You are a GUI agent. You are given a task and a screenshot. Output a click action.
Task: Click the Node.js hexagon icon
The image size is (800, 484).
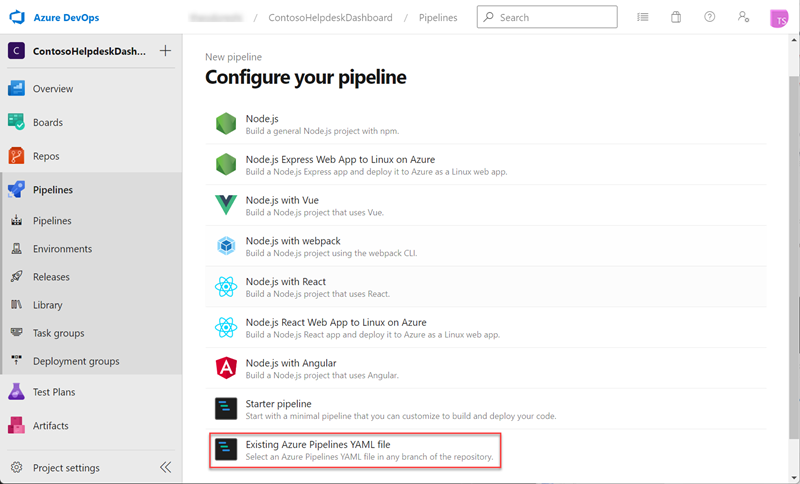point(226,124)
